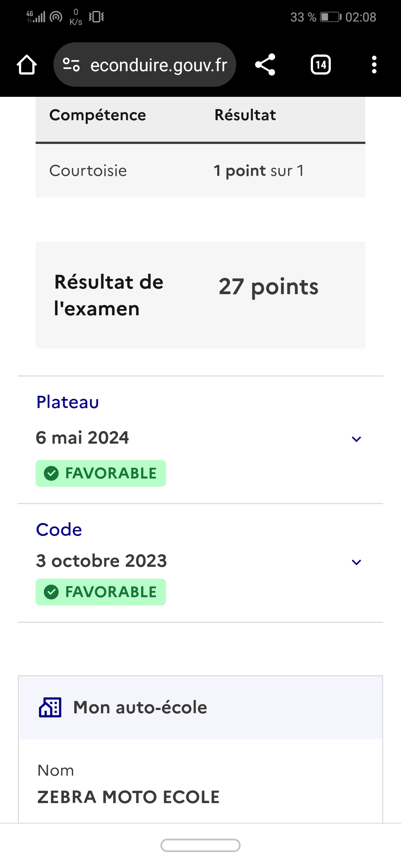This screenshot has width=401, height=868.
Task: Tap the 27 points exam result
Action: (x=268, y=287)
